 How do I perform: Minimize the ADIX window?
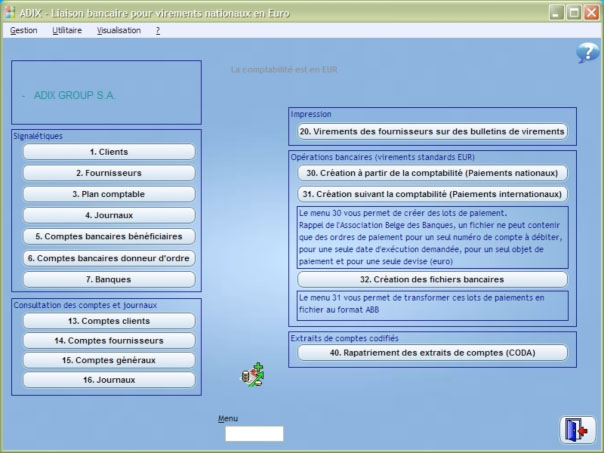pyautogui.click(x=556, y=13)
